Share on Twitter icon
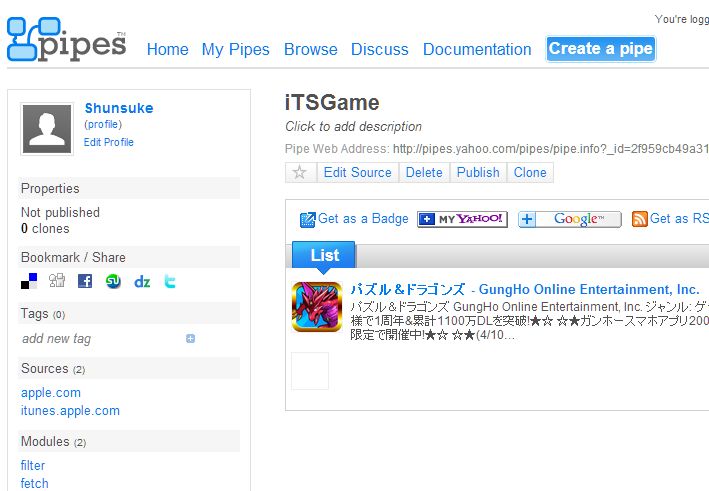Image resolution: width=709 pixels, height=491 pixels. 170,281
